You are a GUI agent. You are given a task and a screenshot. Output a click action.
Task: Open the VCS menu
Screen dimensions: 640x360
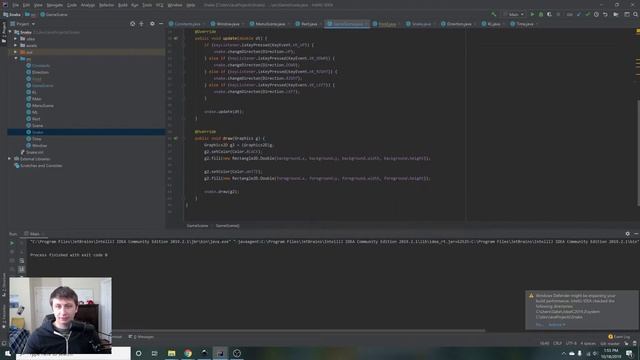tap(160, 5)
